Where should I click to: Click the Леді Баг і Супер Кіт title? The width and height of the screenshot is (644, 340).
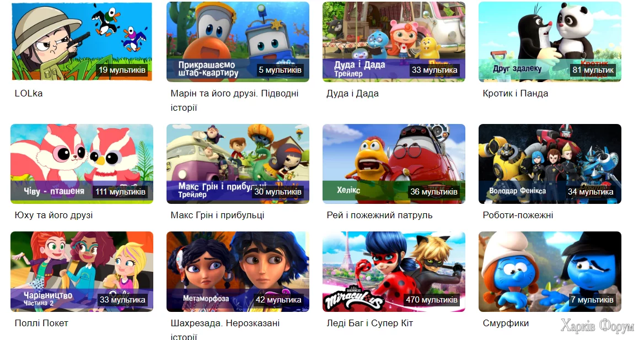[369, 323]
